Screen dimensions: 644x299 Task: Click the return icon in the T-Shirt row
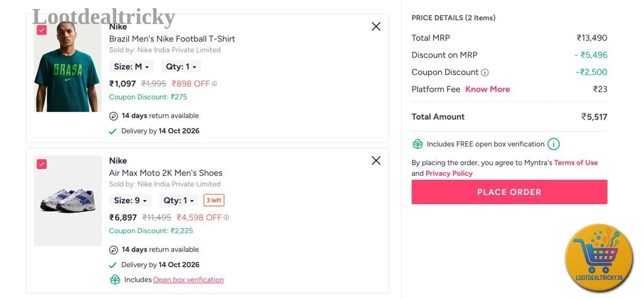[x=114, y=116]
